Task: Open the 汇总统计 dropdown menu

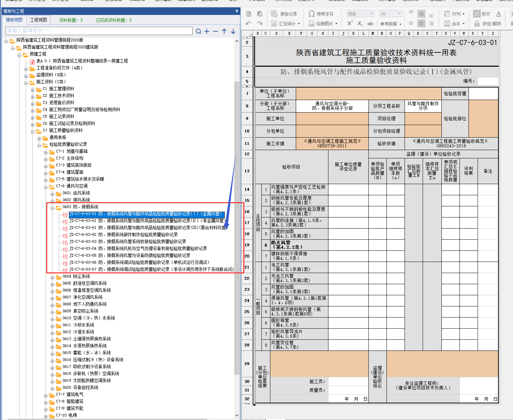Action: coord(299,24)
